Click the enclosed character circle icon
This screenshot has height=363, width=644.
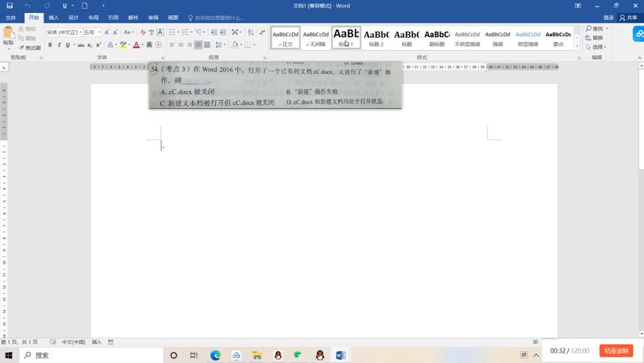tap(159, 45)
